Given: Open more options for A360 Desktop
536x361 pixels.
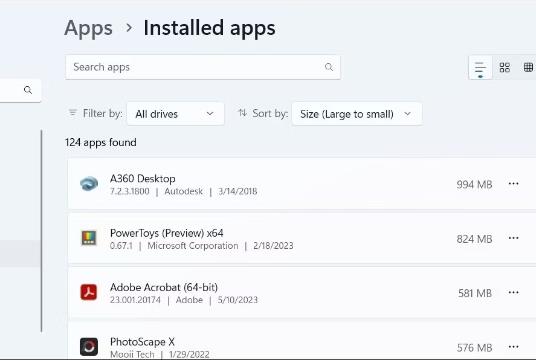Looking at the screenshot, I should 513,184.
